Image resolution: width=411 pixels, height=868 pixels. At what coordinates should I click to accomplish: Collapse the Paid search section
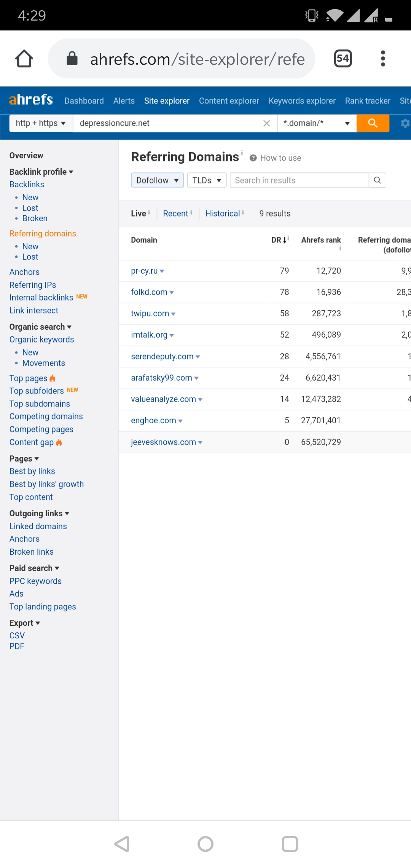(34, 568)
